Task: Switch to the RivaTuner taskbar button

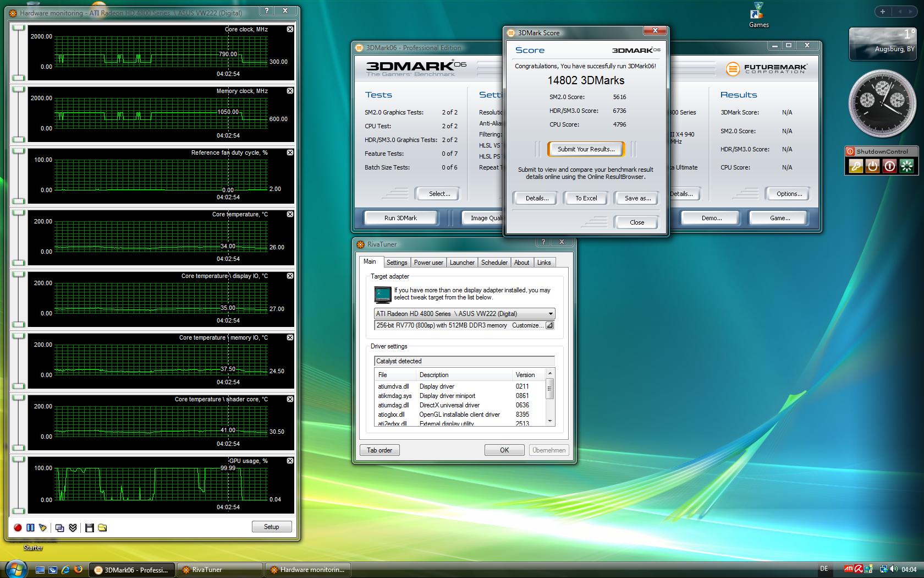Action: (x=220, y=570)
